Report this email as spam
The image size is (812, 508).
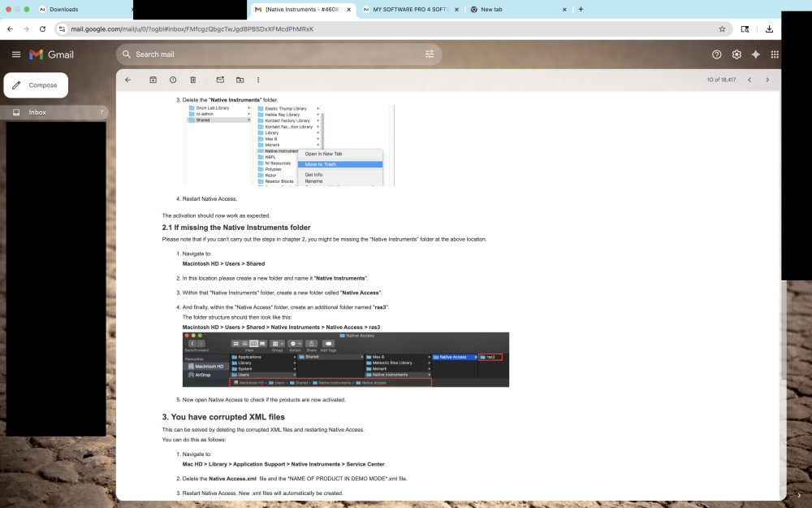click(x=173, y=80)
